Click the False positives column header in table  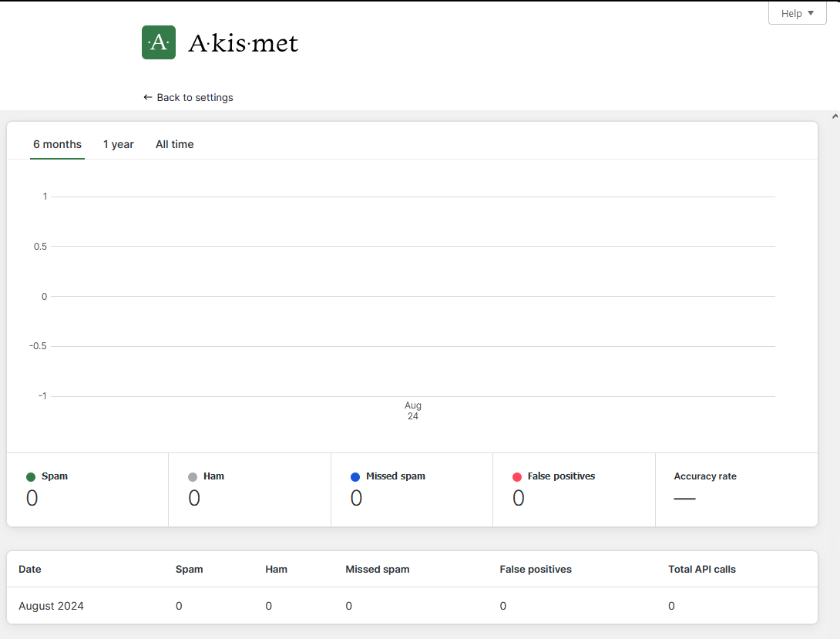[x=536, y=570]
